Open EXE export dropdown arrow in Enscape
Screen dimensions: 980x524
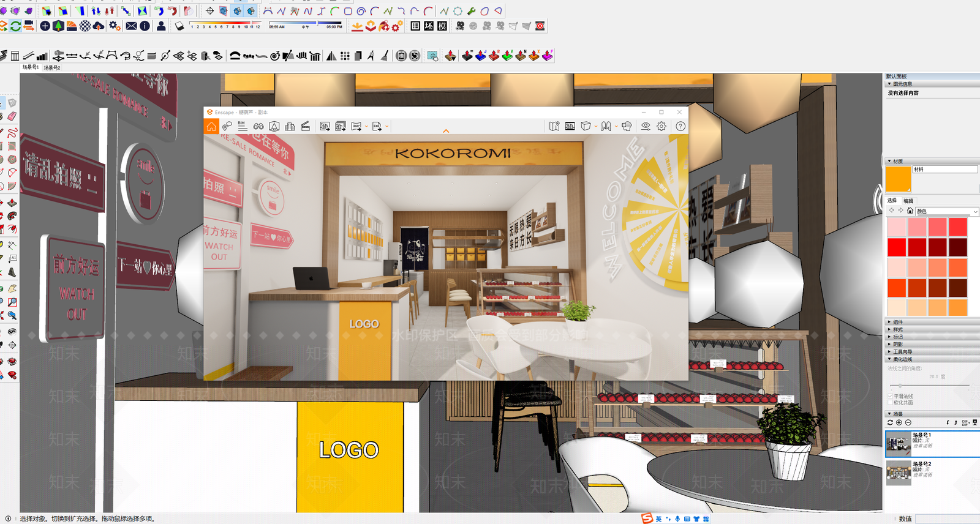tap(386, 127)
